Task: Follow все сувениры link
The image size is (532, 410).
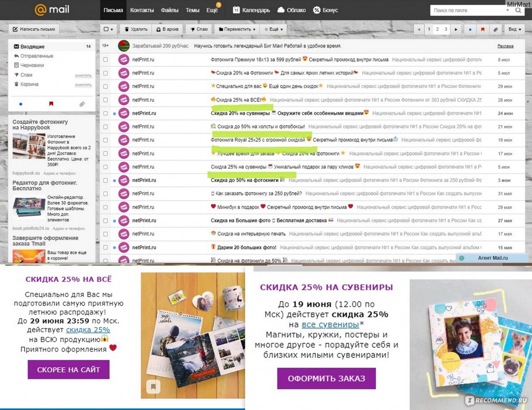Action: coord(330,324)
